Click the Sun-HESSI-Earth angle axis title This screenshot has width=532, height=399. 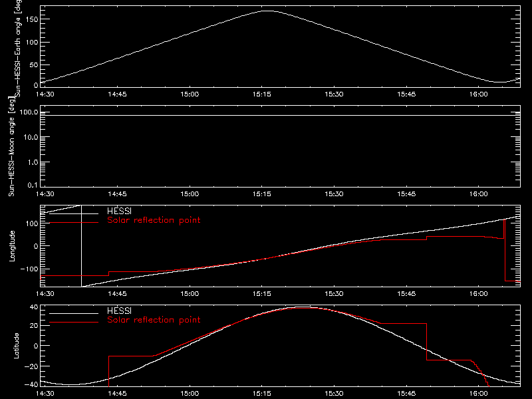pyautogui.click(x=18, y=47)
